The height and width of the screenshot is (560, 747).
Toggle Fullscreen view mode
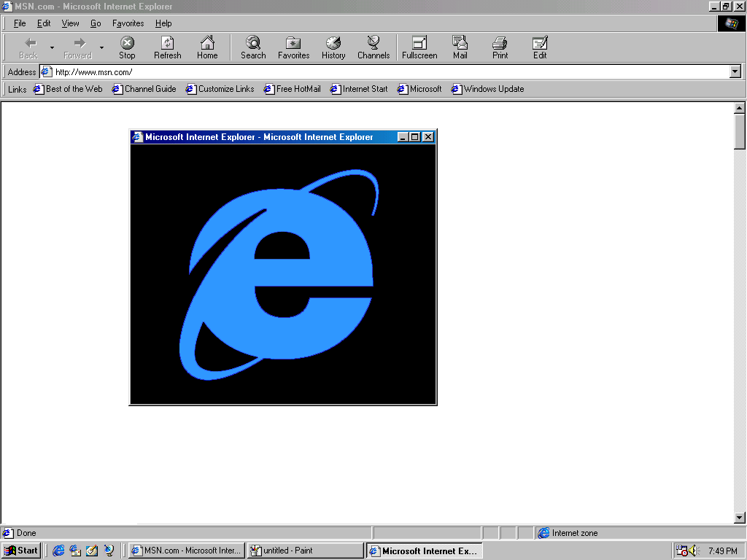click(x=419, y=47)
